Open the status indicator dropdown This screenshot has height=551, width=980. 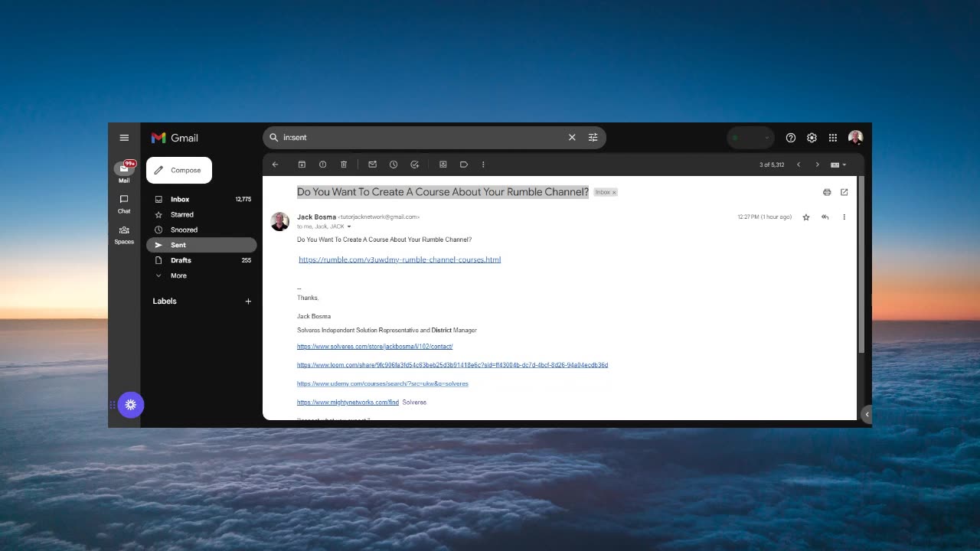click(x=750, y=138)
